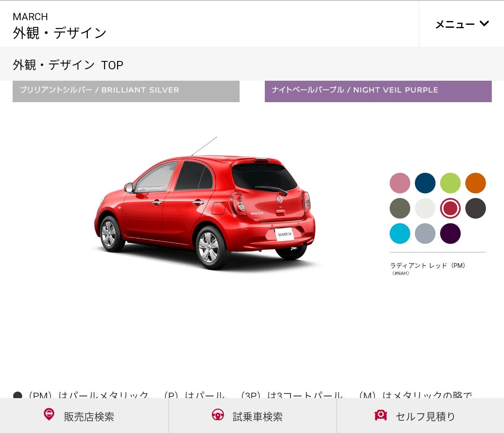Select the lime green color swatch
This screenshot has width=504, height=433.
tap(450, 183)
